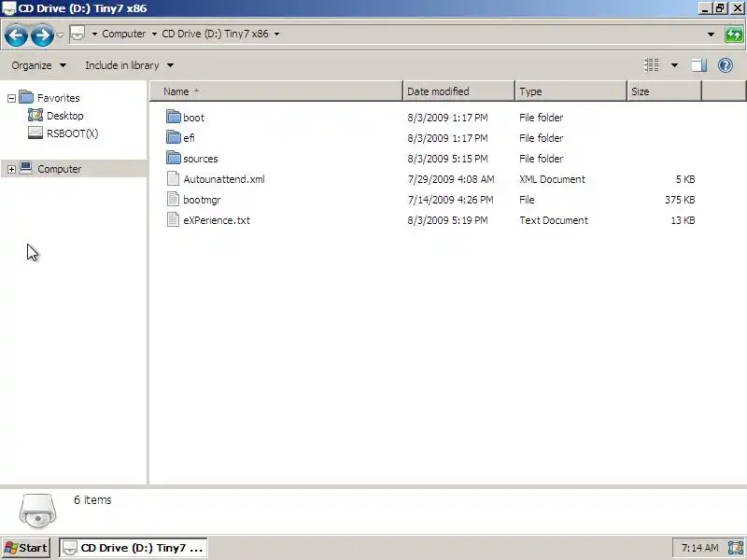
Task: Click the Text Document type cell
Action: 554,220
